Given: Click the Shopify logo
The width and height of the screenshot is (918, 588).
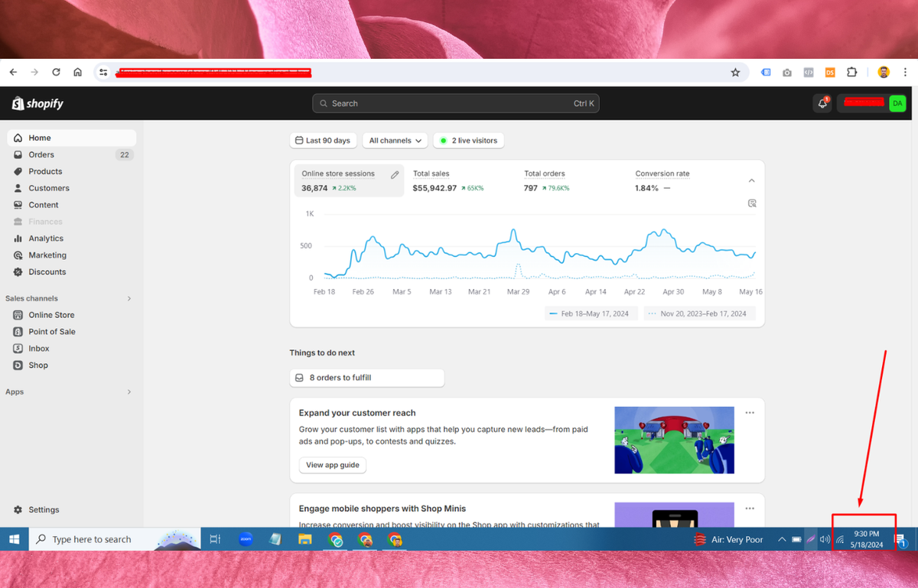Looking at the screenshot, I should 37,103.
